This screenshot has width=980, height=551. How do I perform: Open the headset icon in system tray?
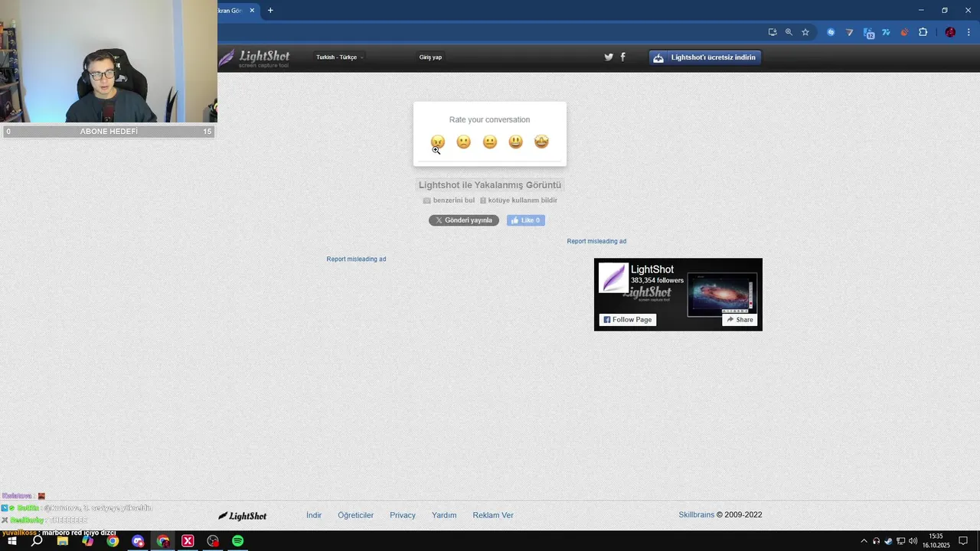(x=876, y=541)
